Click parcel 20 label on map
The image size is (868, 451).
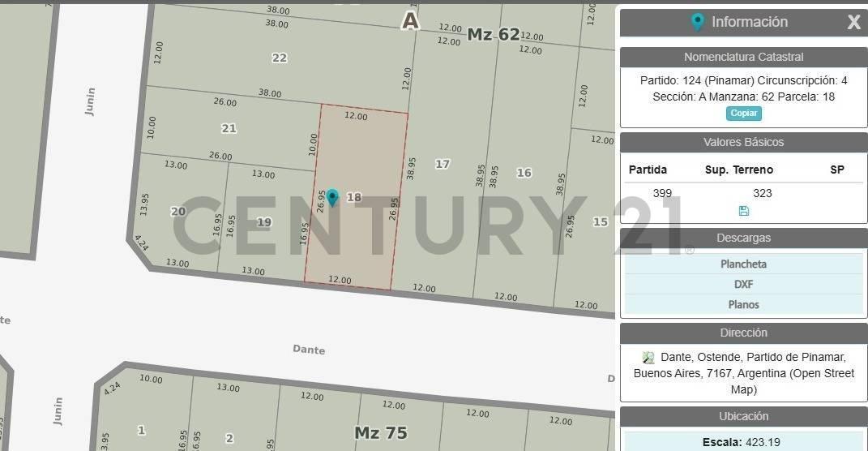click(x=178, y=211)
